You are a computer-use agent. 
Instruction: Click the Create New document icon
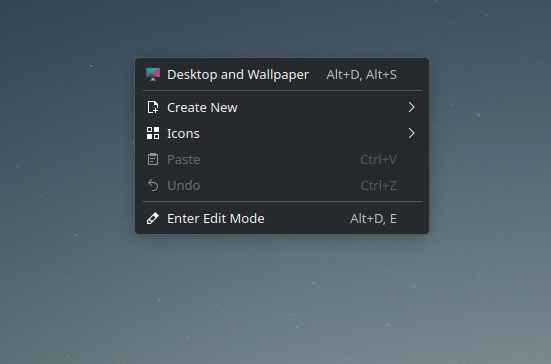click(x=153, y=108)
